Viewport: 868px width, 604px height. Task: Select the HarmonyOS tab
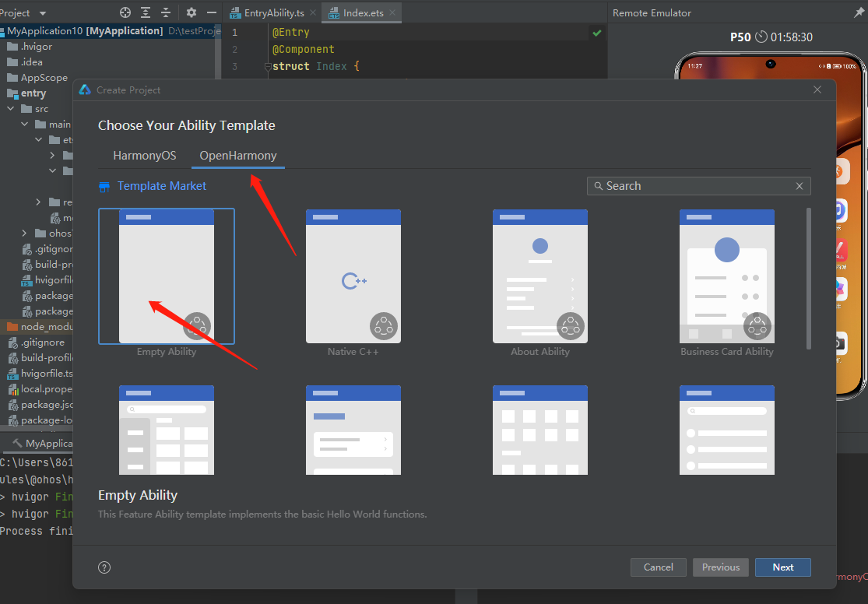[145, 156]
